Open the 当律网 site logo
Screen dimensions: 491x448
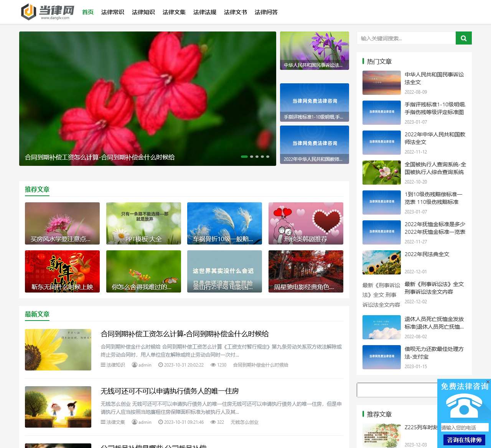coord(48,12)
